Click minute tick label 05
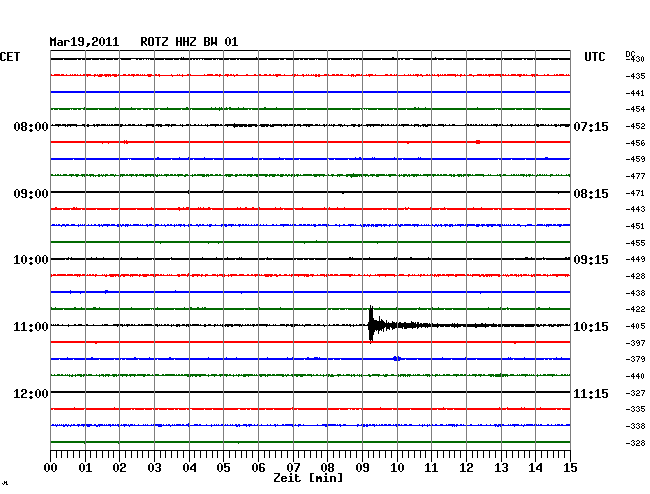 (x=223, y=468)
